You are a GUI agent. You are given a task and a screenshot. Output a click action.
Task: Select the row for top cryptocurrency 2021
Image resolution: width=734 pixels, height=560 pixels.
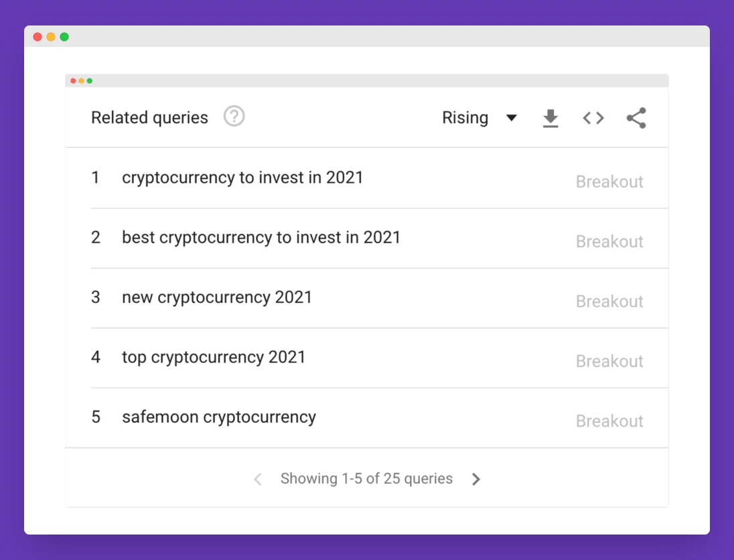click(214, 357)
